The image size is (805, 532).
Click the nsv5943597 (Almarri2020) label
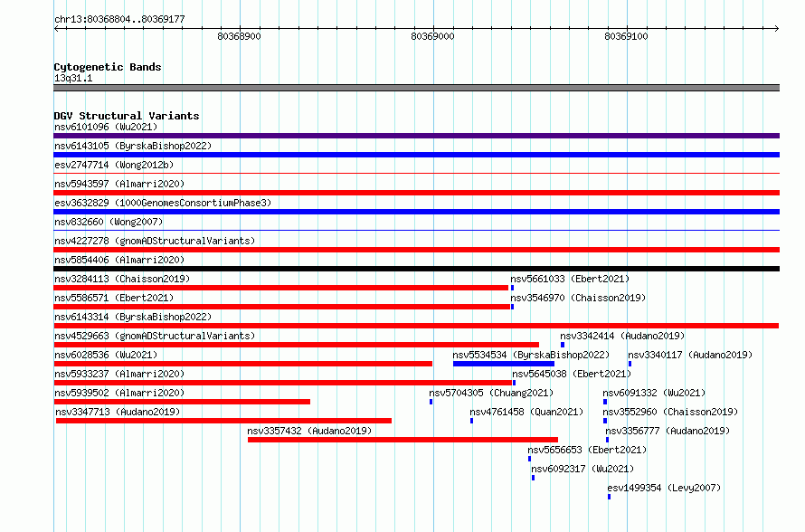tap(119, 184)
